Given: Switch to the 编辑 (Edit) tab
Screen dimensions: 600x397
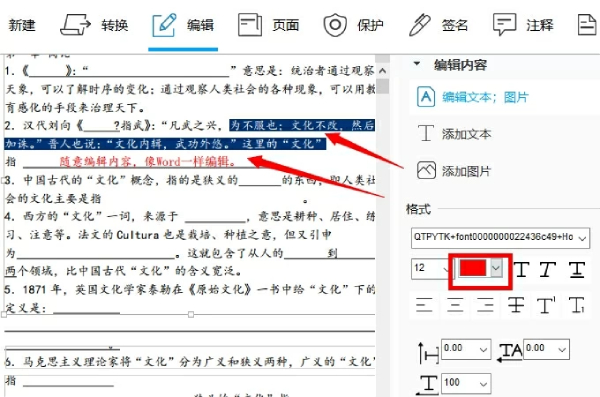Looking at the screenshot, I should 183,25.
